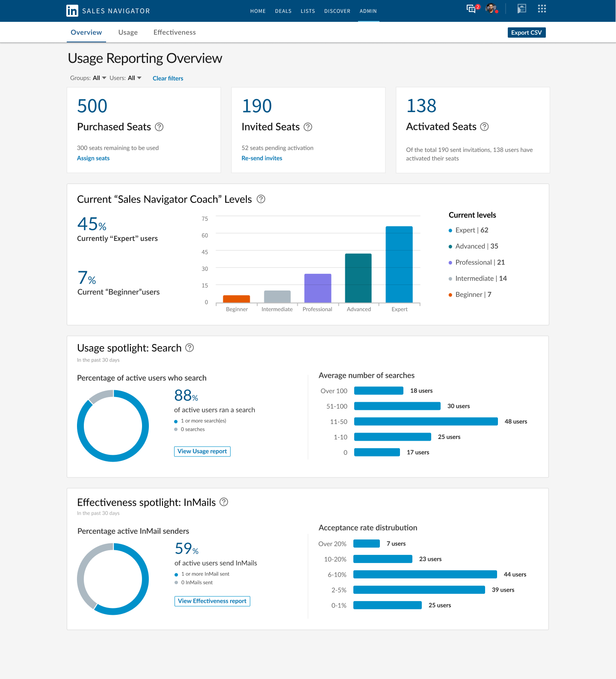This screenshot has height=679, width=616.
Task: Open the user profile avatar
Action: pyautogui.click(x=492, y=9)
